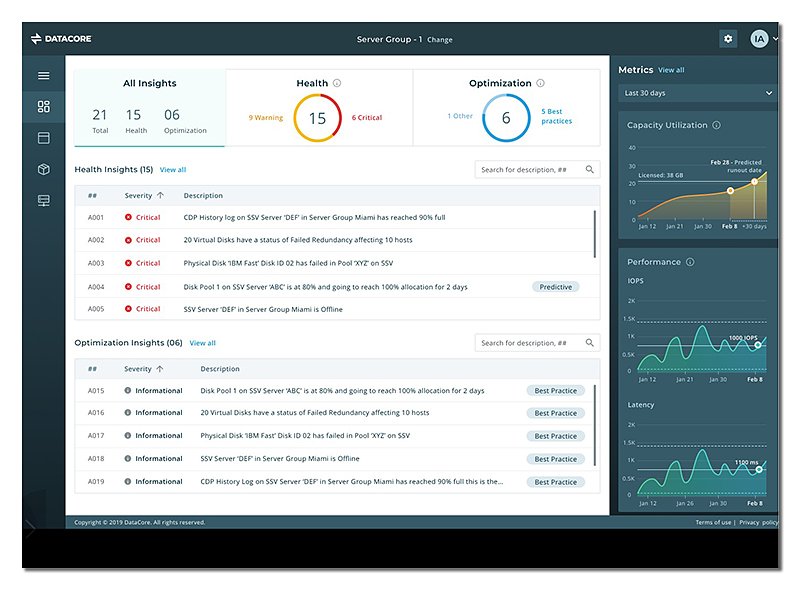Open settings gear in top bar
The height and width of the screenshot is (595, 800).
pos(728,39)
